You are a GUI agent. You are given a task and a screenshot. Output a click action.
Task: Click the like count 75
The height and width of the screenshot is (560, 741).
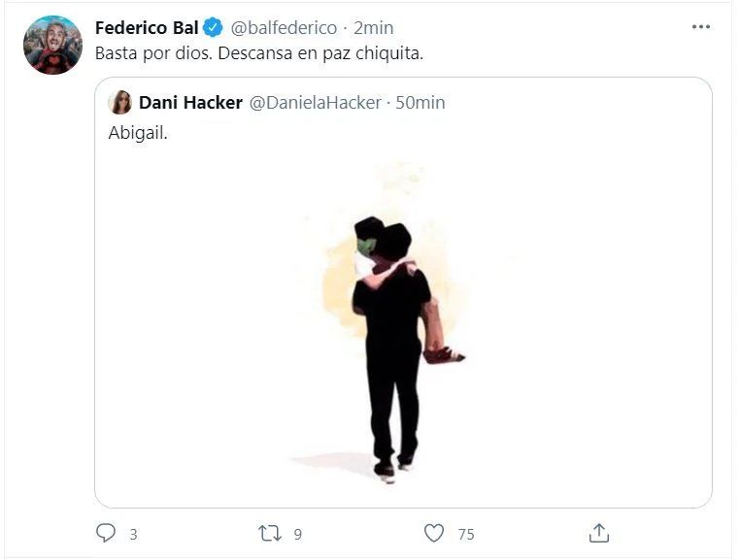coord(466,534)
